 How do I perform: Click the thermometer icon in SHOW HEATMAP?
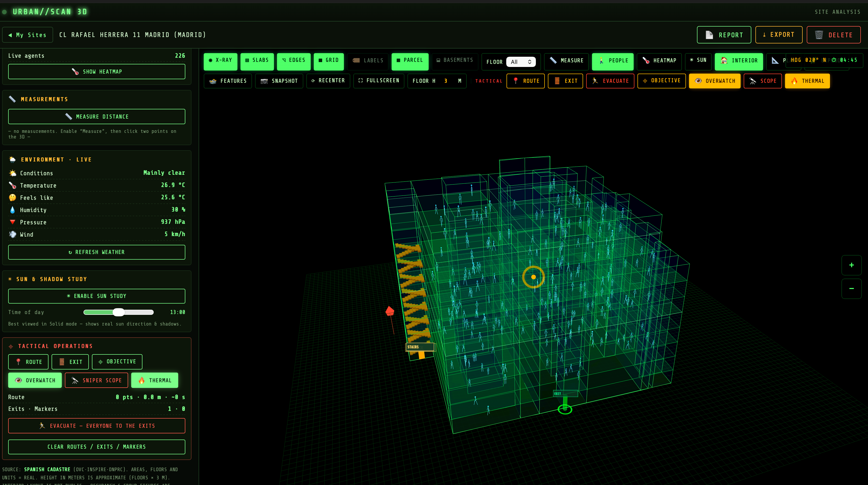75,72
